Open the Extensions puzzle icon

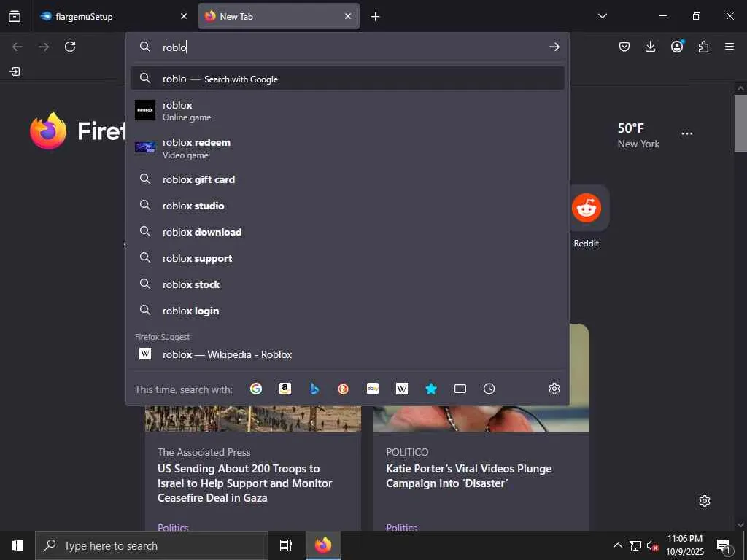coord(703,47)
